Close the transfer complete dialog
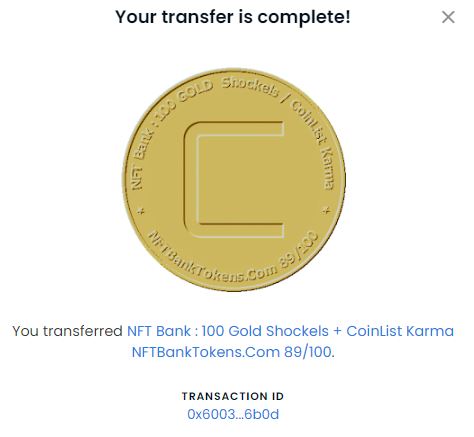Viewport: 474px width, 437px height. coord(448,17)
